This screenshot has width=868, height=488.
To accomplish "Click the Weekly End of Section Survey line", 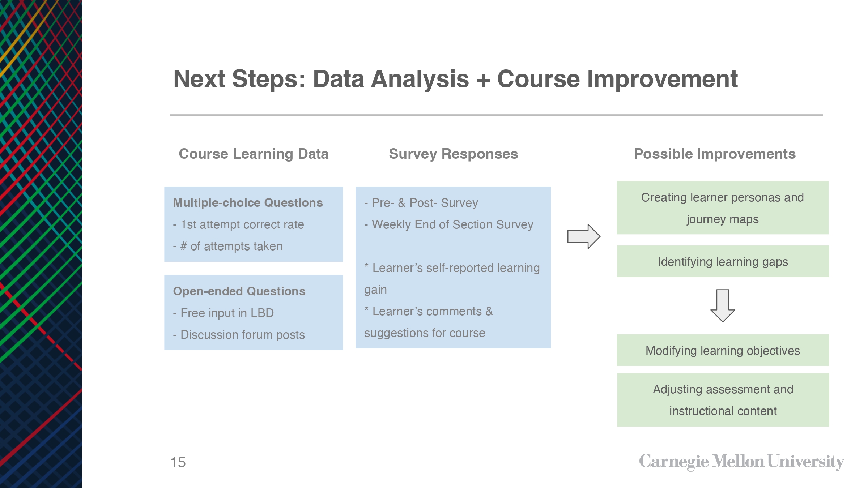I will [448, 224].
